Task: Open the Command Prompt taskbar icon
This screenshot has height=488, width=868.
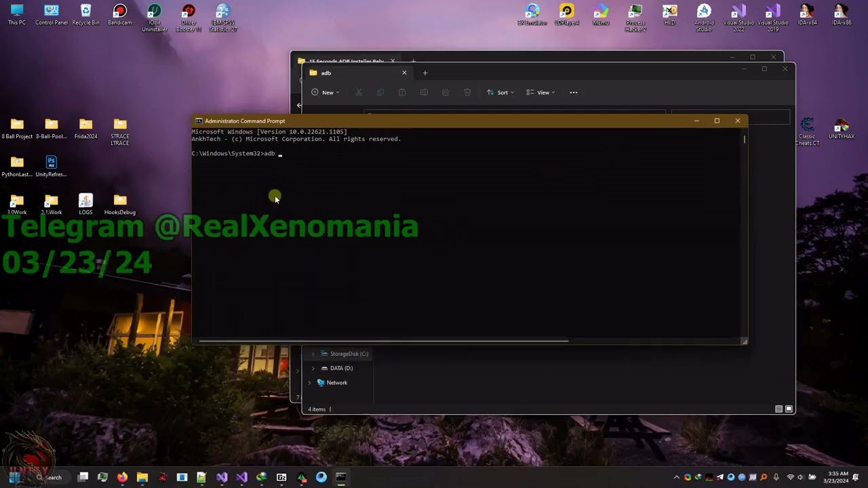Action: coord(341,477)
